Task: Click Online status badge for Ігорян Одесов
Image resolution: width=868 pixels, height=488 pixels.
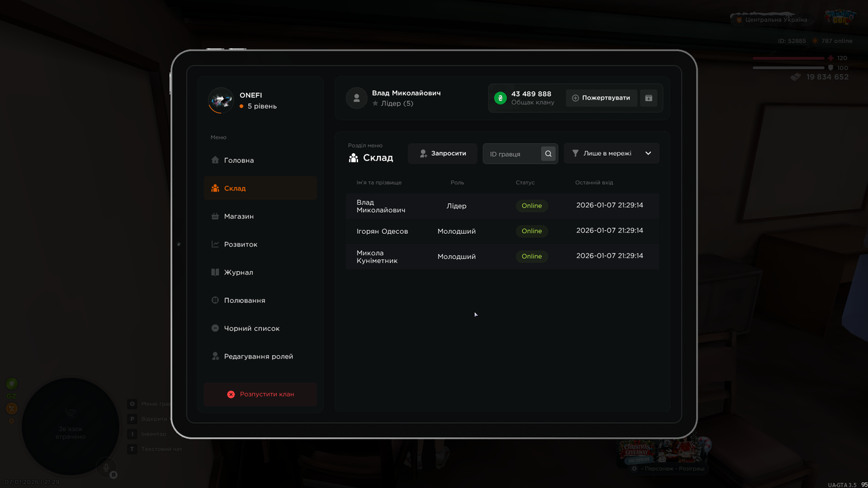Action: coord(532,231)
